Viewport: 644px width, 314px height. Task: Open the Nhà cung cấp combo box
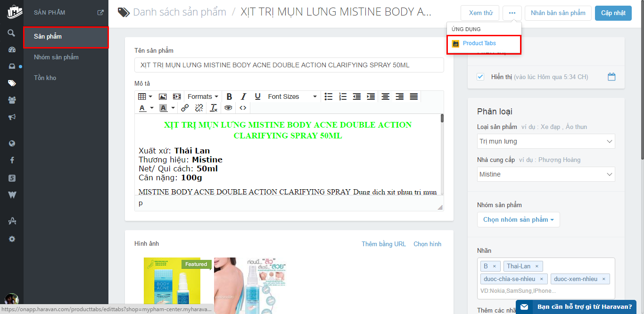(546, 174)
